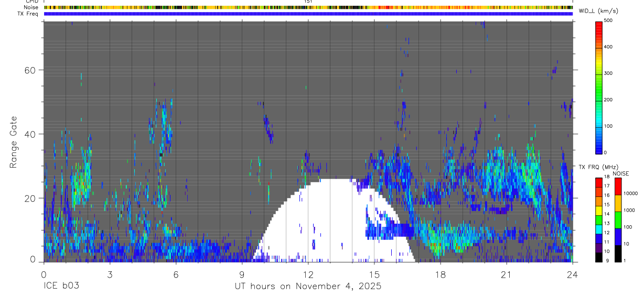This screenshot has width=644, height=297.
Task: Click the 1000 label on the NOISE scale
Action: [x=629, y=211]
